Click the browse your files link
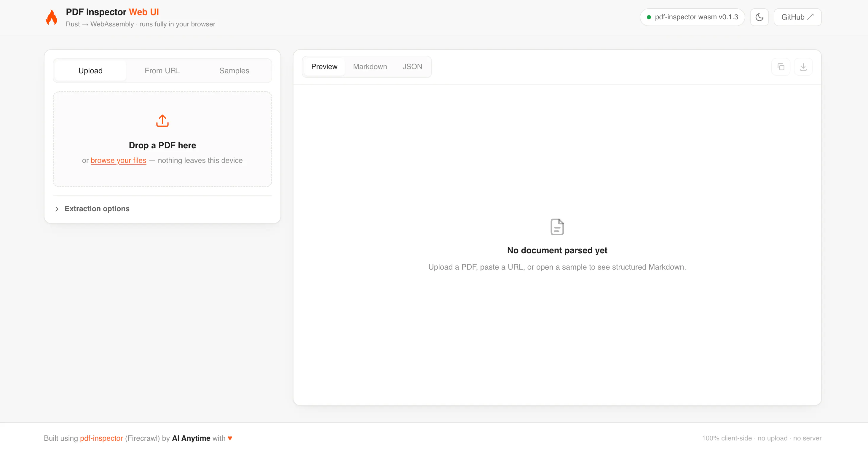 point(118,160)
